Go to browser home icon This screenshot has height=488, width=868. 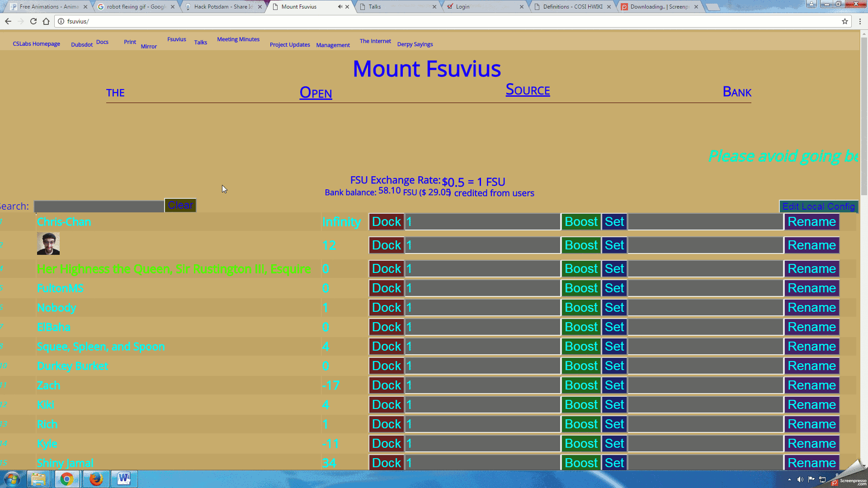pyautogui.click(x=46, y=21)
